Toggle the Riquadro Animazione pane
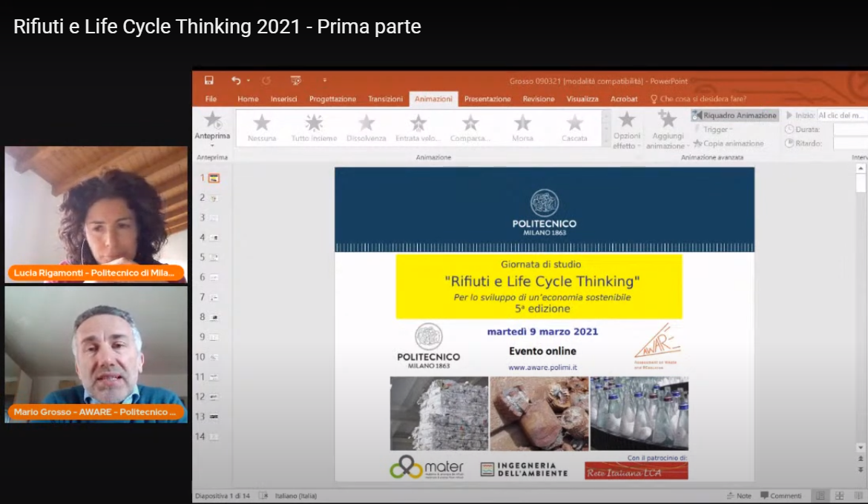The width and height of the screenshot is (868, 504). [x=734, y=115]
